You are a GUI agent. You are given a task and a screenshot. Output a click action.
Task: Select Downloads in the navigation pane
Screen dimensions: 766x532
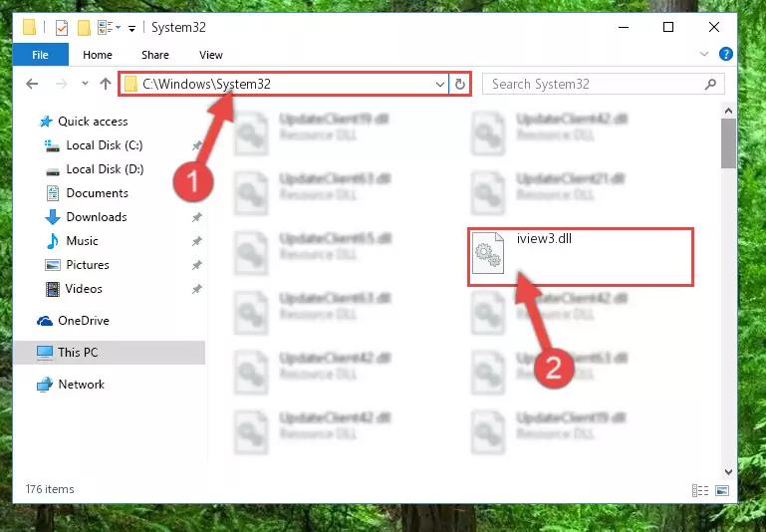(97, 217)
